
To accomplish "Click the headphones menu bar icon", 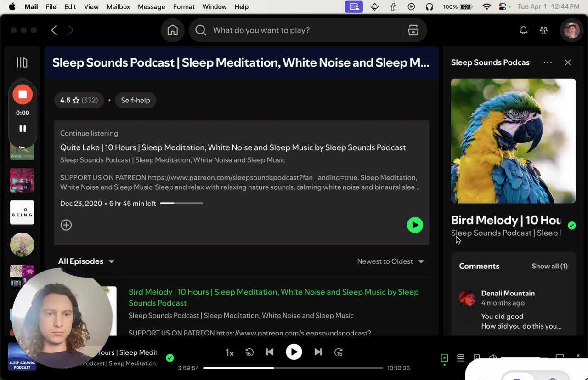I will click(x=430, y=7).
